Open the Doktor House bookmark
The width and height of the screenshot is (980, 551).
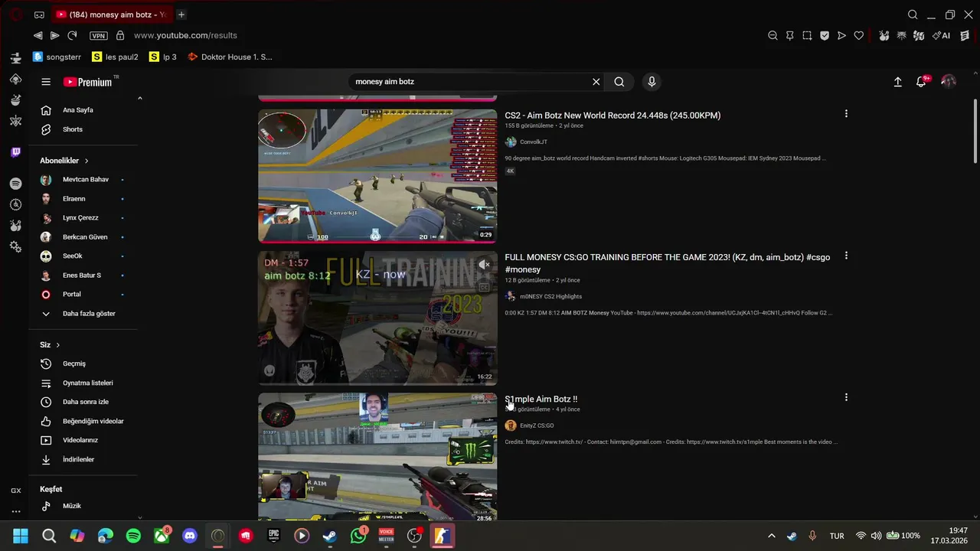point(230,57)
